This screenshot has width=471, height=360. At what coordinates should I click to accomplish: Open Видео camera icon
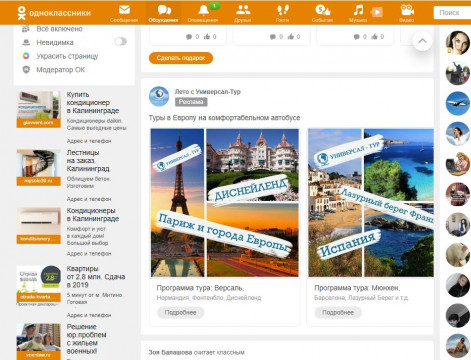[407, 10]
